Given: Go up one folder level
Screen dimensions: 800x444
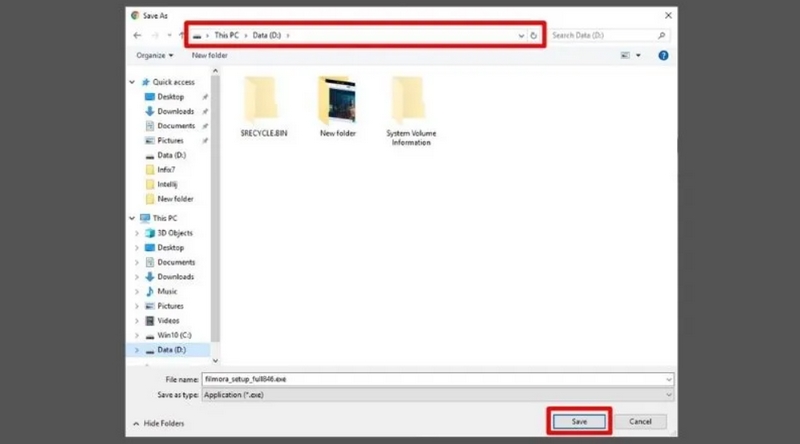Looking at the screenshot, I should coord(182,35).
